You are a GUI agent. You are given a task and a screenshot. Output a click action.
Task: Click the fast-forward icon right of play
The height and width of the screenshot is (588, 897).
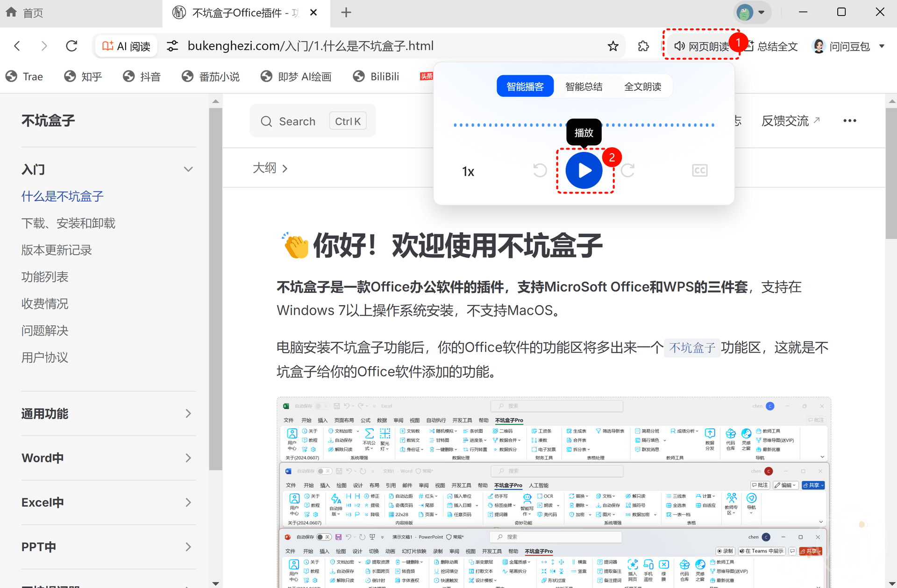click(627, 170)
